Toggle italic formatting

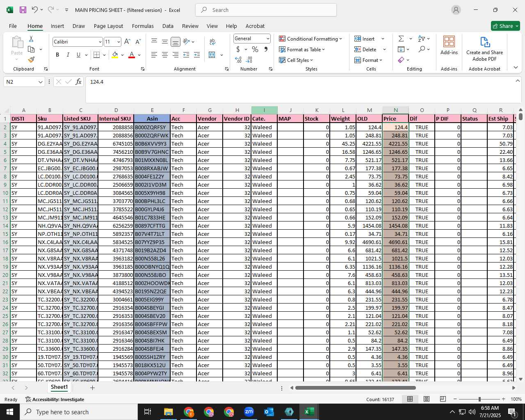point(68,55)
